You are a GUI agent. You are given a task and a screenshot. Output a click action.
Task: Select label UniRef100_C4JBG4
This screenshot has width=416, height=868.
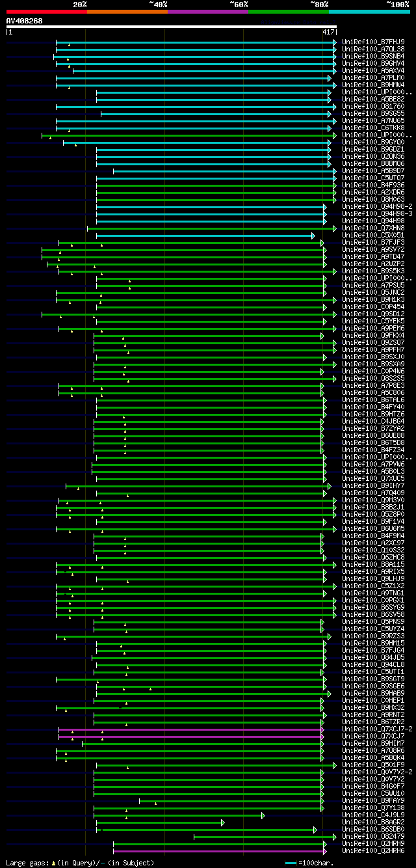[x=373, y=421]
